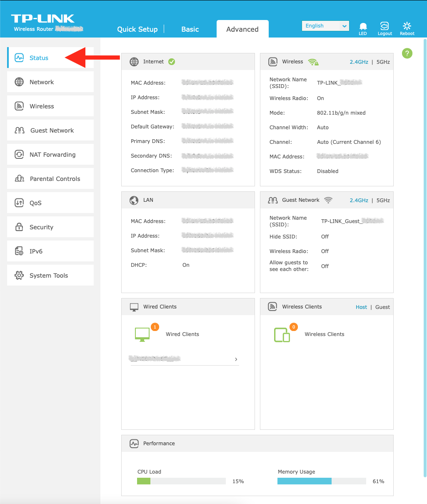Click the LAN DHCP 'On' value
Screen dimensions: 427x504
tap(186, 265)
